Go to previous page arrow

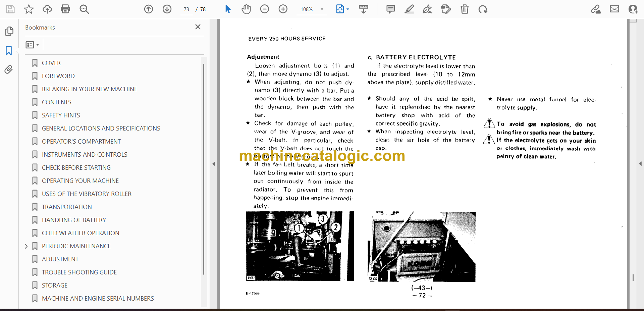click(x=149, y=9)
